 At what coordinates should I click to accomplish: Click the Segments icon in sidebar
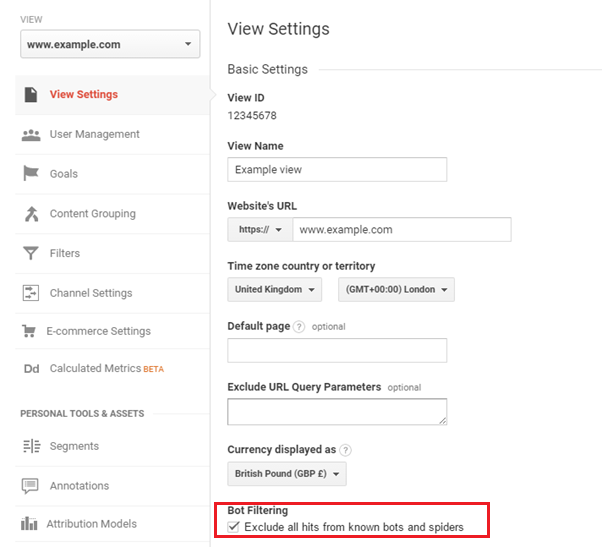click(x=30, y=446)
